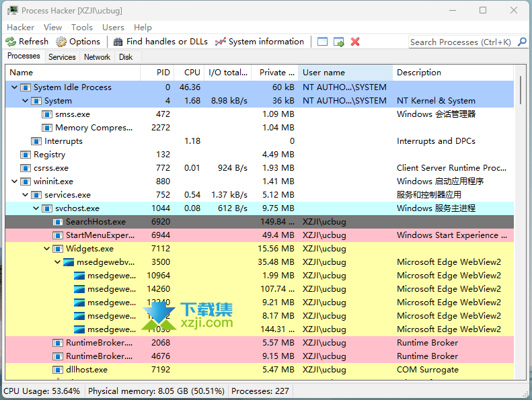Sort by the CPU column header
Screen dimensions: 532x400
click(x=189, y=73)
